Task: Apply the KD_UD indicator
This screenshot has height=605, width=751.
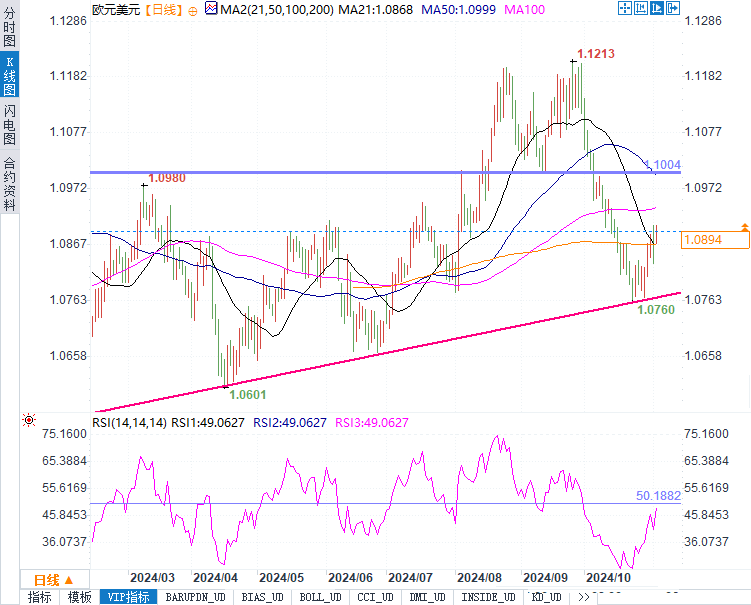Action: tap(546, 597)
